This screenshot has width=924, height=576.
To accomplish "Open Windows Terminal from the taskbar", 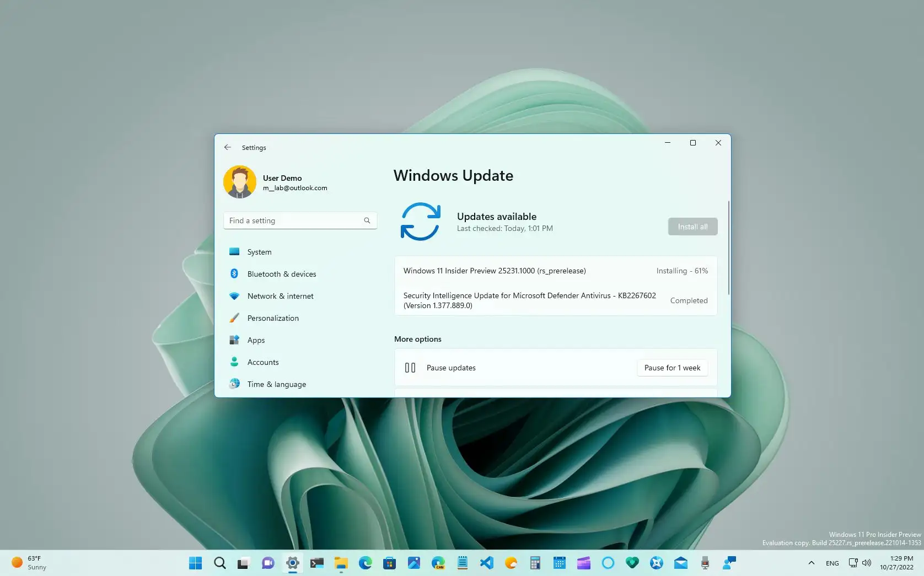I will tap(317, 563).
